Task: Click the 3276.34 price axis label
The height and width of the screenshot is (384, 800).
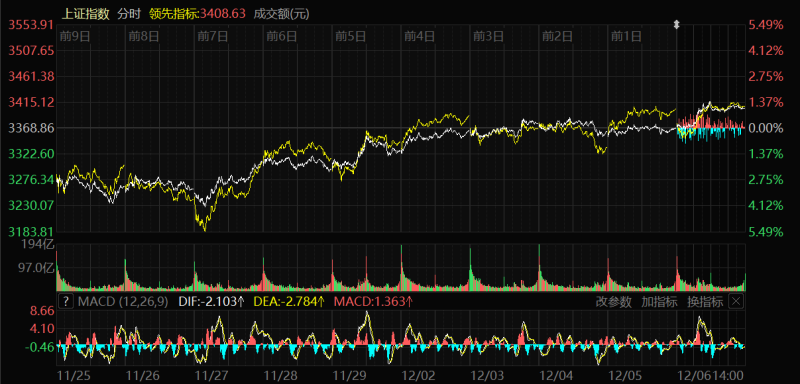Action: (x=31, y=180)
